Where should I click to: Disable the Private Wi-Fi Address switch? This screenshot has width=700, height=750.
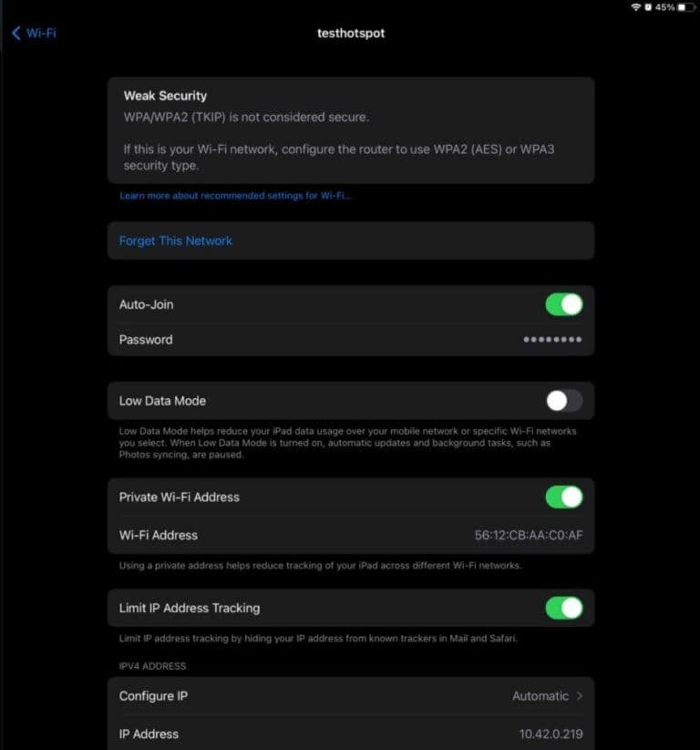[x=564, y=498]
